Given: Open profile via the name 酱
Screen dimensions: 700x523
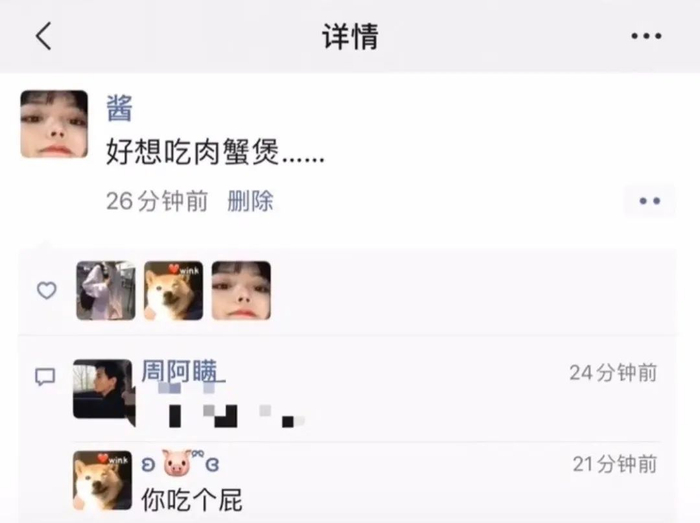Looking at the screenshot, I should point(119,108).
